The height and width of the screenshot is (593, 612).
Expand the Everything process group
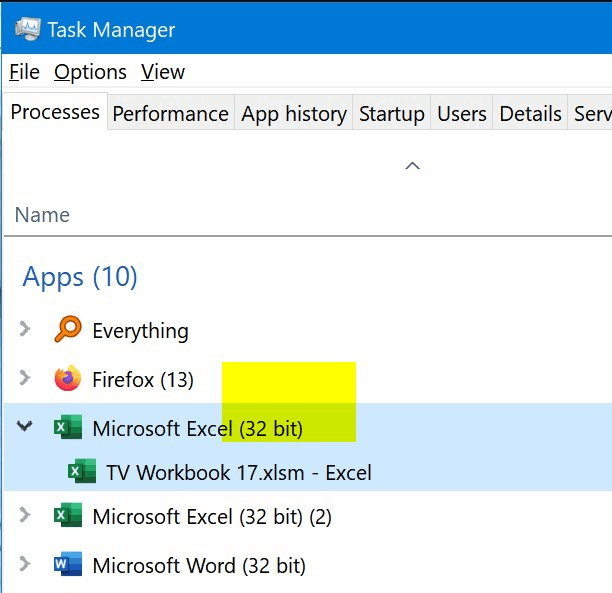[25, 329]
